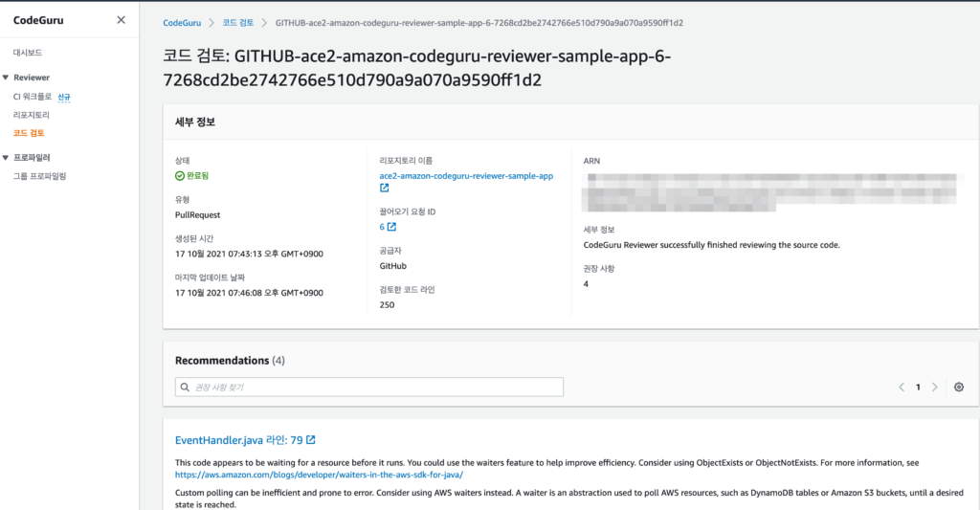The image size is (980, 510).
Task: Open pull request ID 6 link
Action: coord(382,227)
